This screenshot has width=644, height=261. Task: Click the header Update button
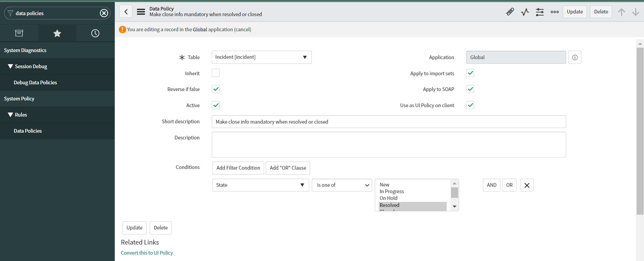tap(575, 12)
